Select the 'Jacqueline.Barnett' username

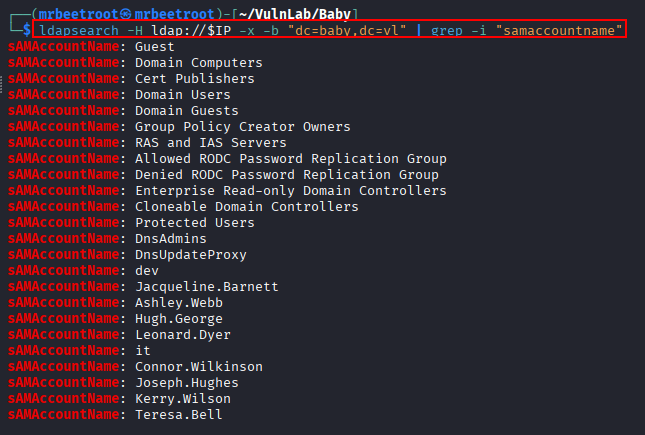point(206,287)
